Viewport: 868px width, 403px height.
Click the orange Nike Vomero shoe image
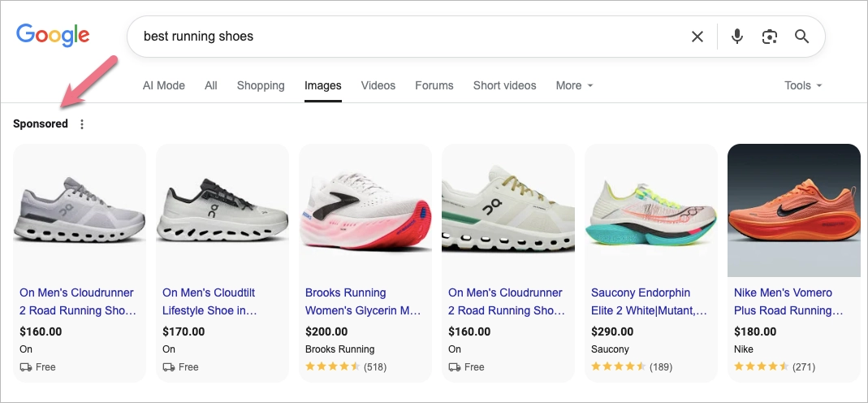pos(793,211)
